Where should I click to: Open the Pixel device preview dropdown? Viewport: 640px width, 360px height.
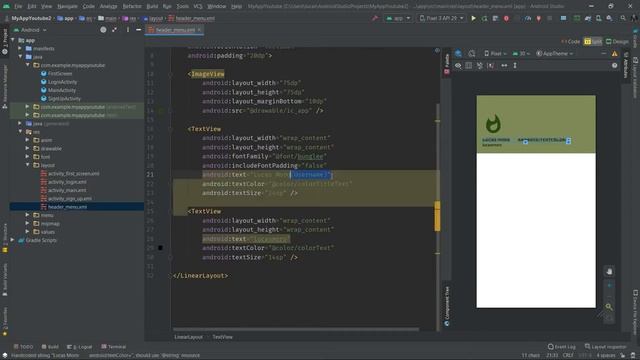click(495, 53)
